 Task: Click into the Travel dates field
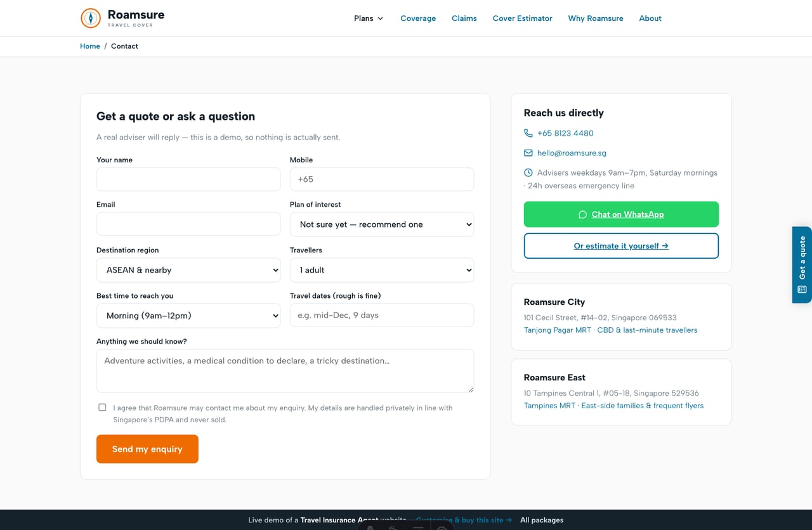coord(382,315)
